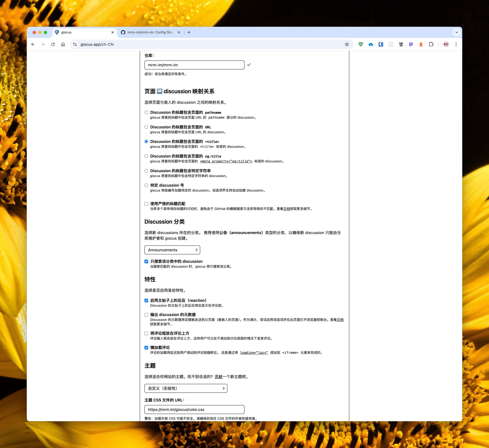The image size is (489, 448).
Task: Open the Mastodon extension icon
Action: 411,44
